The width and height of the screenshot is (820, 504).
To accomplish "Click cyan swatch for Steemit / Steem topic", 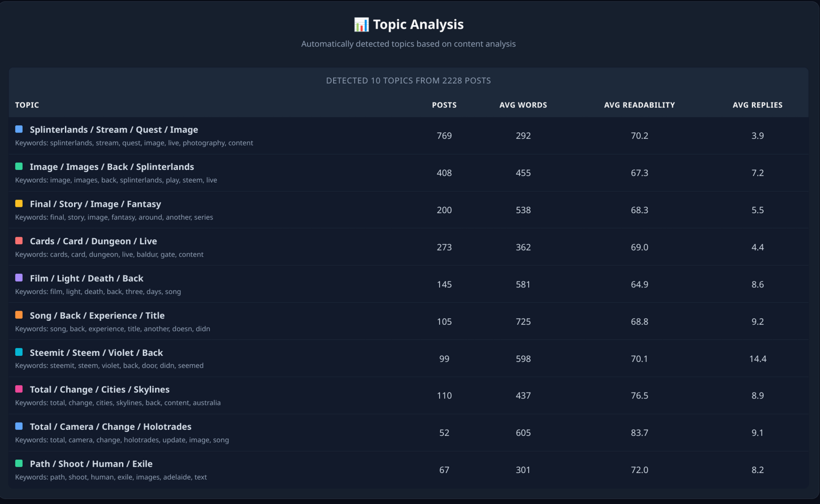I will (19, 352).
